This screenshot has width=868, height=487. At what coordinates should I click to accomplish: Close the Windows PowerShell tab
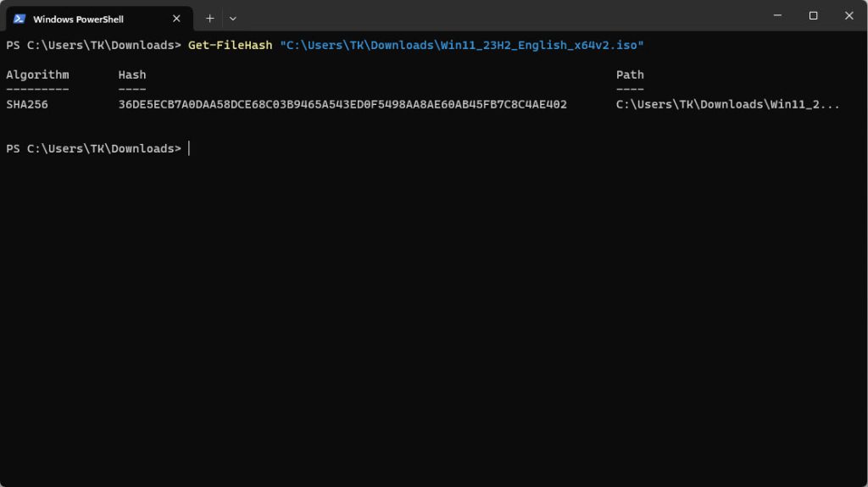(x=176, y=19)
